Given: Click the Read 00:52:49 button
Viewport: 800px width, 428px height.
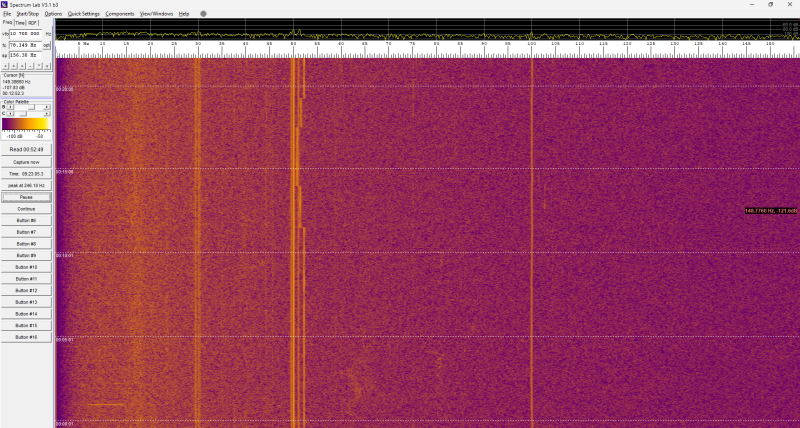Looking at the screenshot, I should point(26,149).
